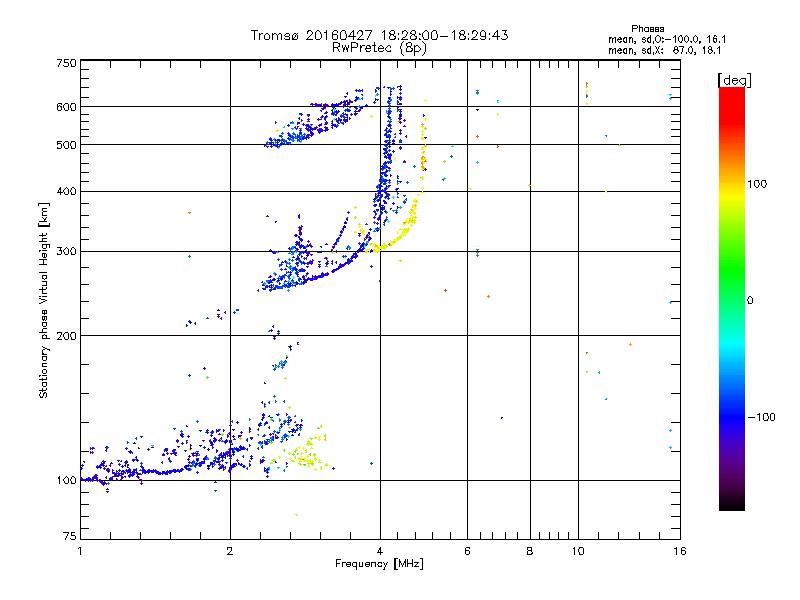Click the x-axis label '16'

pyautogui.click(x=680, y=551)
